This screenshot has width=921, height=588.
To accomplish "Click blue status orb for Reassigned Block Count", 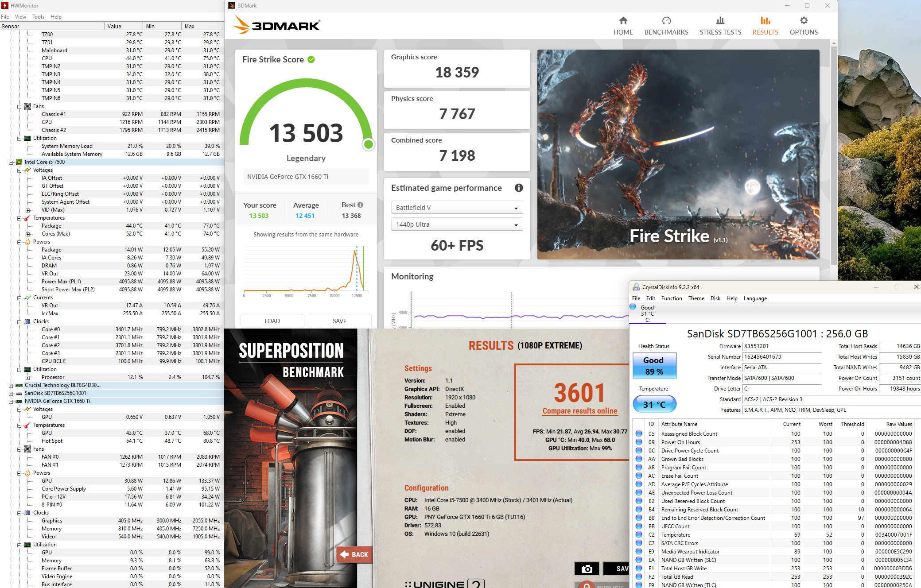I will pos(639,433).
